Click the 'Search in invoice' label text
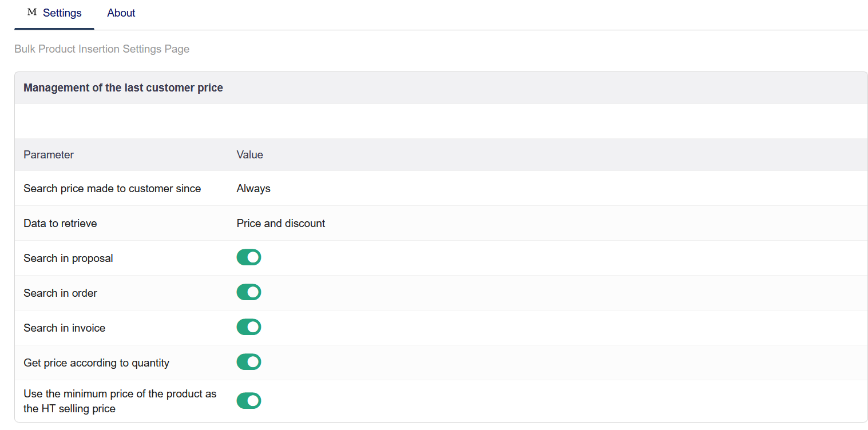Viewport: 868px width, 430px height. (64, 328)
